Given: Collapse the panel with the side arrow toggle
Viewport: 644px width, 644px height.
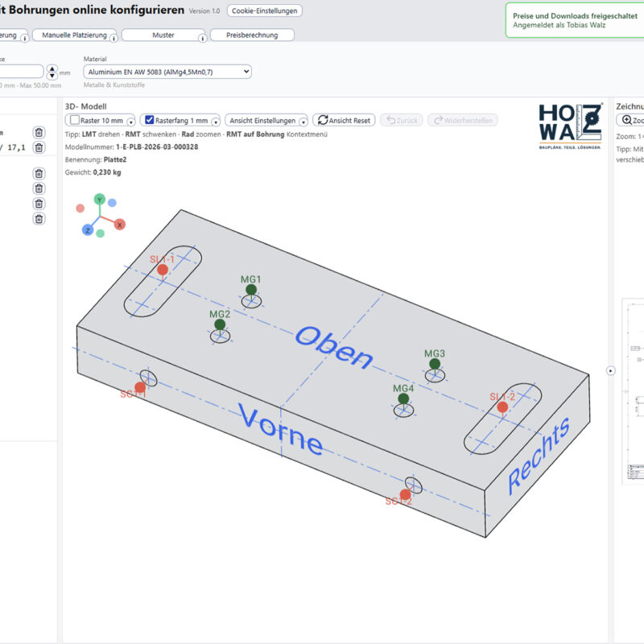Looking at the screenshot, I should [x=611, y=371].
